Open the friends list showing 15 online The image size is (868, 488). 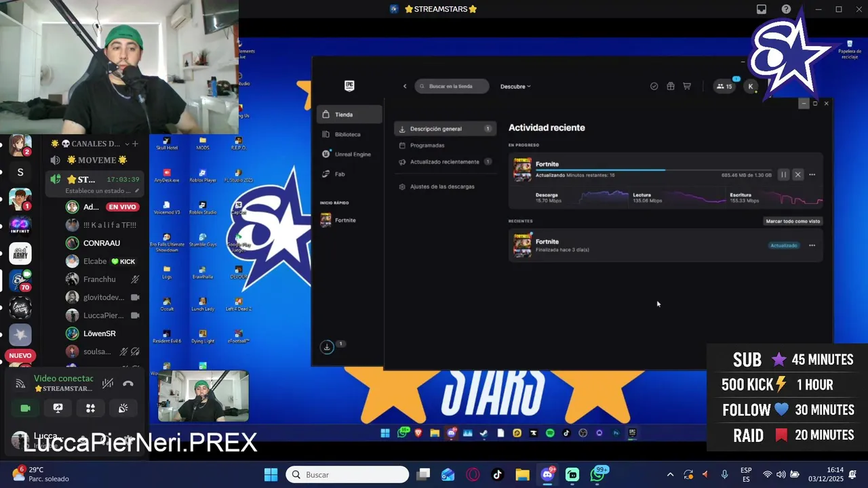point(725,86)
